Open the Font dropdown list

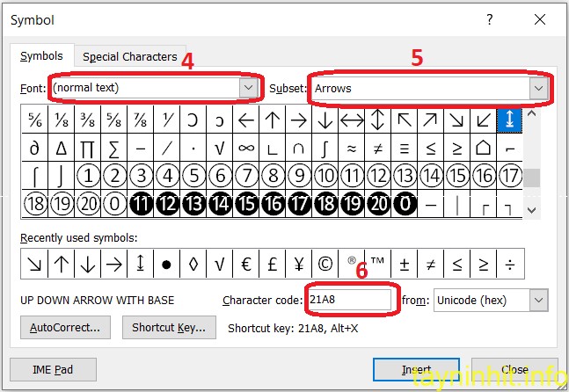[x=249, y=88]
